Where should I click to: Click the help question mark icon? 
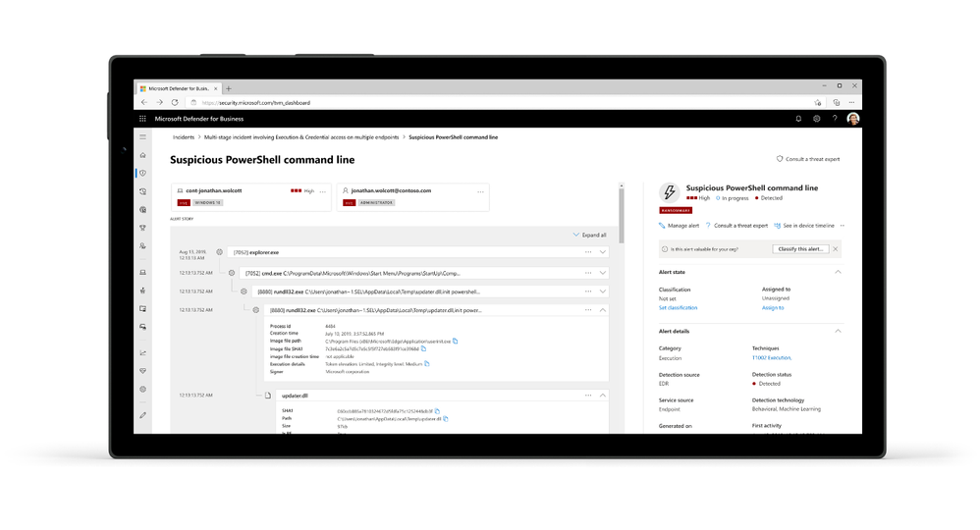tap(835, 119)
